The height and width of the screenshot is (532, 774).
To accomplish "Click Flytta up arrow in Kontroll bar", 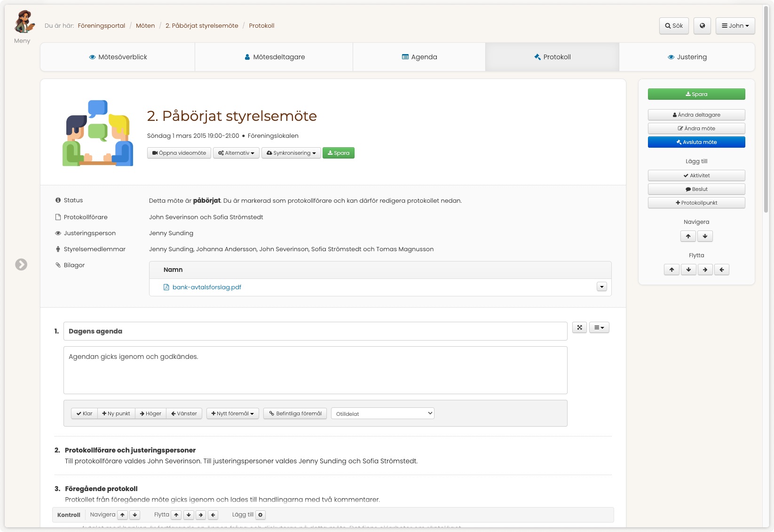I will (176, 515).
